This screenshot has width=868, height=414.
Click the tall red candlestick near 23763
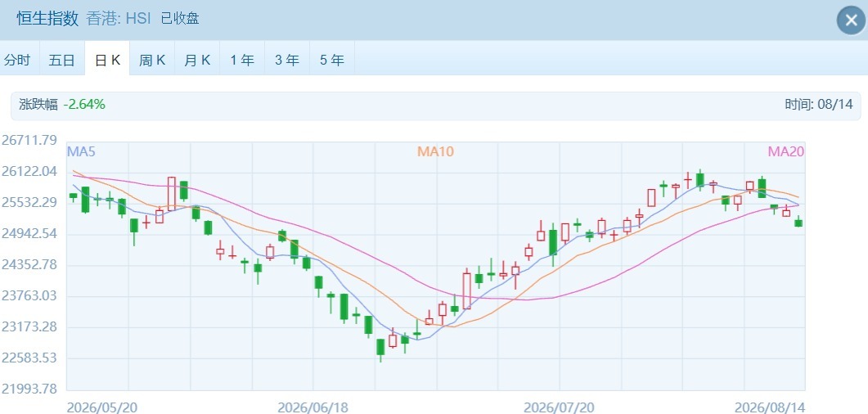pos(466,290)
